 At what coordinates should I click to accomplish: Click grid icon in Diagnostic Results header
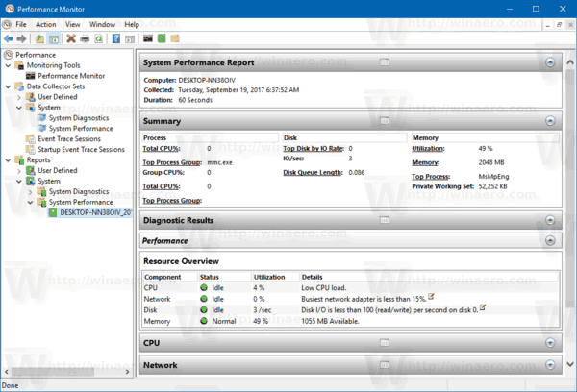click(384, 220)
